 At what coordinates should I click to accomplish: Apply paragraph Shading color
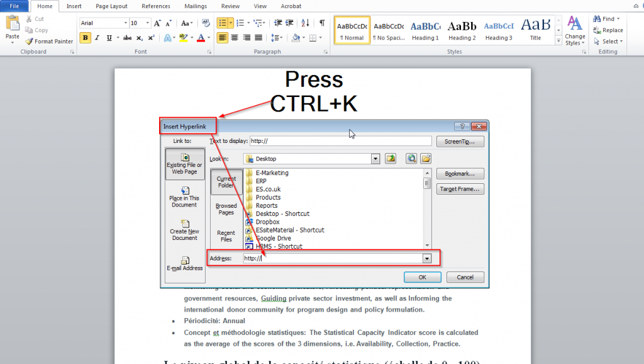[x=296, y=38]
